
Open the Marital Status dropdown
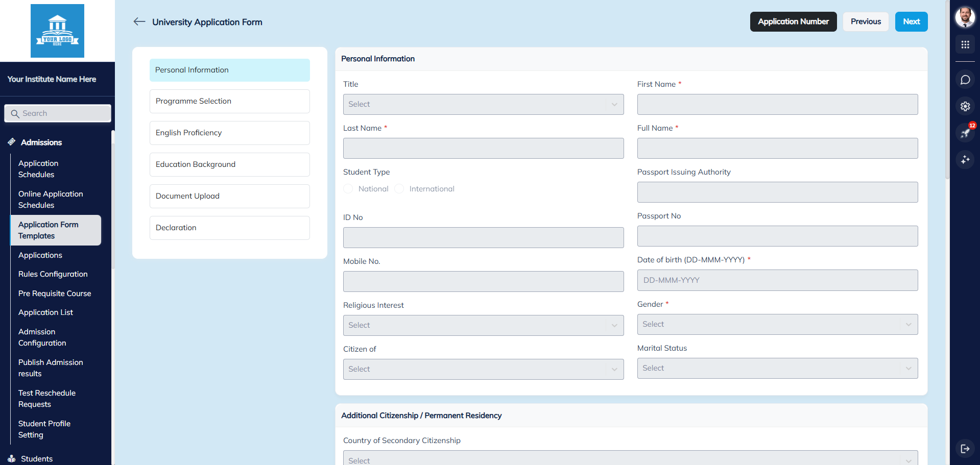click(x=777, y=368)
